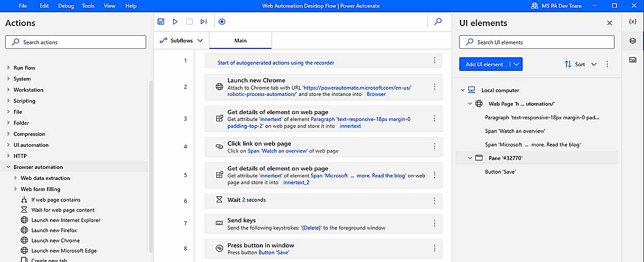Open View menu
The height and width of the screenshot is (262, 644).
(x=110, y=6)
